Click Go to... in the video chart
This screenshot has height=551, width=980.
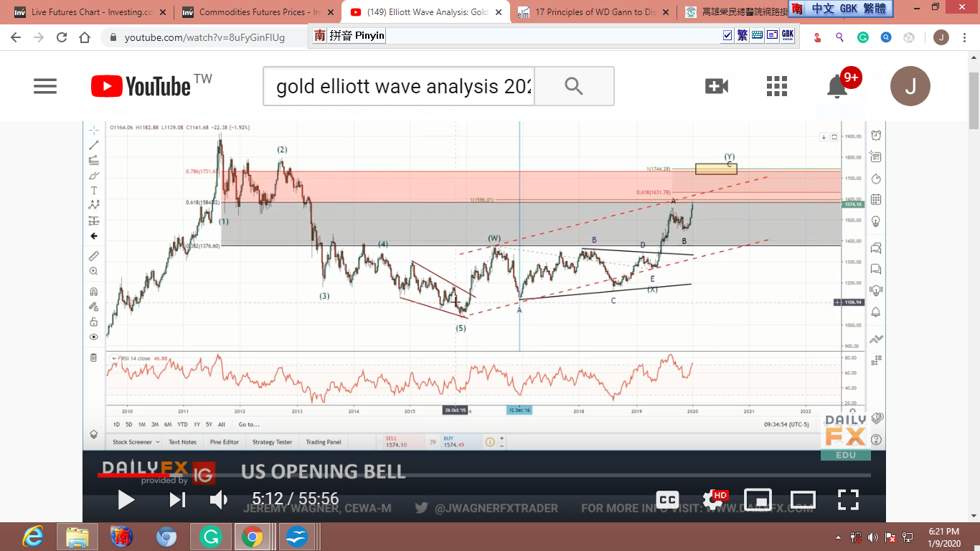pyautogui.click(x=249, y=425)
